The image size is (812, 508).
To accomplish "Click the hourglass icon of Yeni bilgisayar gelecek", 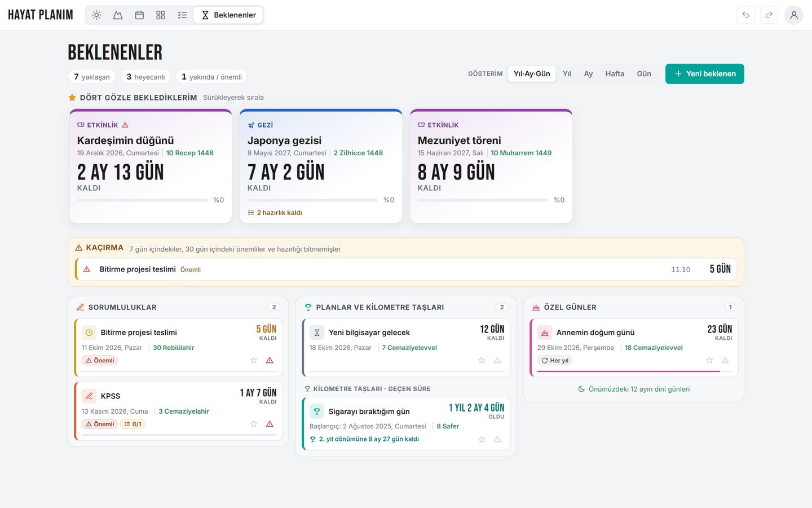I will point(317,332).
